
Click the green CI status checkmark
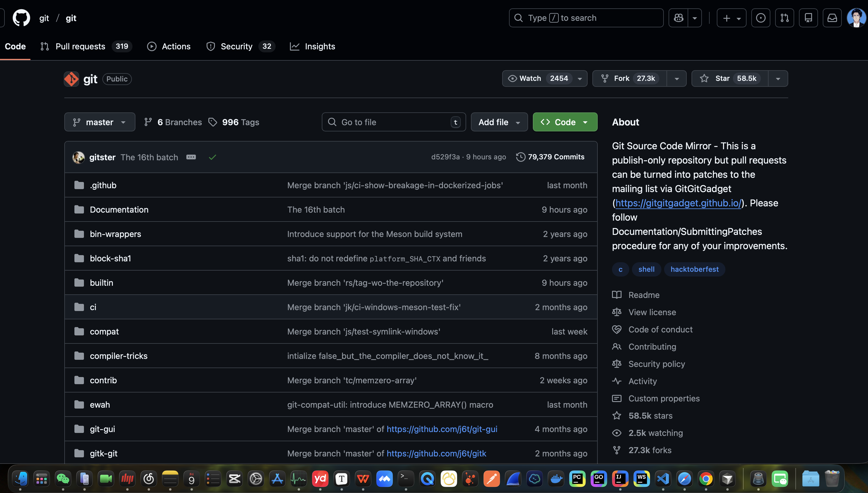point(213,157)
